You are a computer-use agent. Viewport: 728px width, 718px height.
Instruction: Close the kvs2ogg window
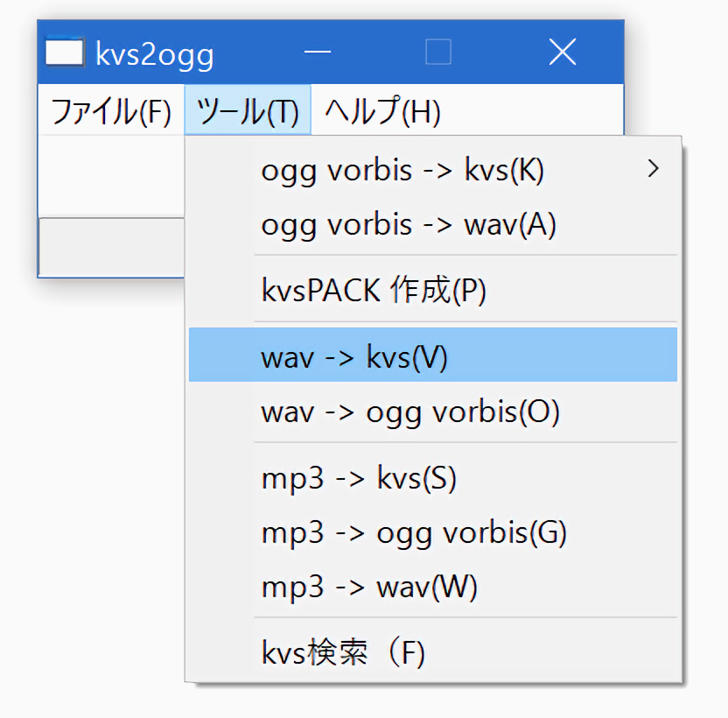click(562, 53)
